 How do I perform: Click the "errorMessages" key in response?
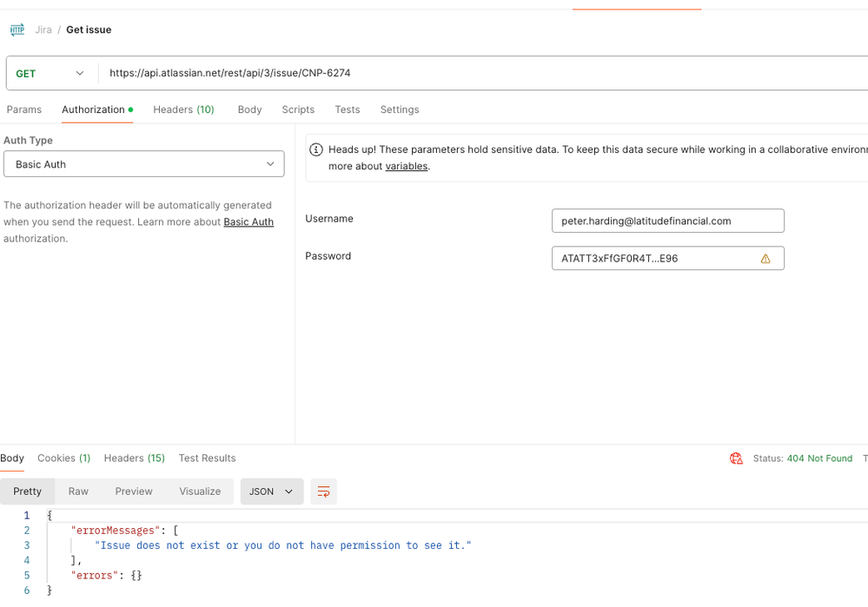pos(116,530)
